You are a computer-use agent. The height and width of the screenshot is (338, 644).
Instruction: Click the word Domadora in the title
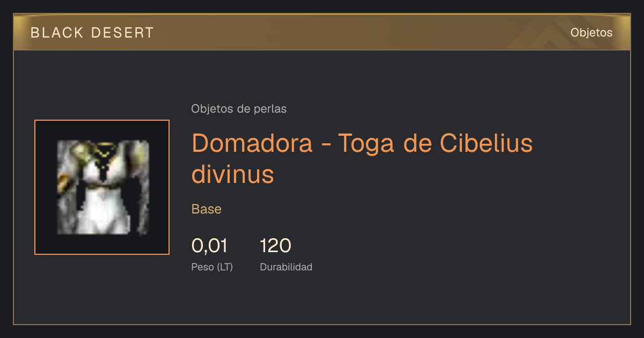pos(252,143)
